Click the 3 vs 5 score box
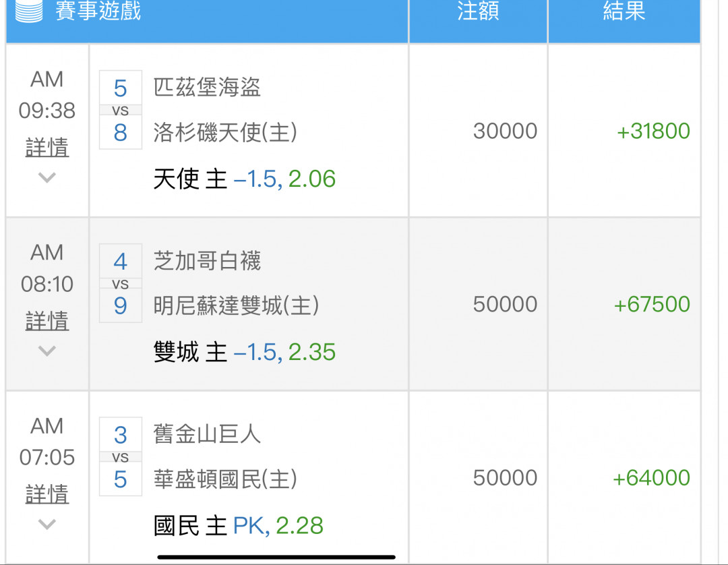 (x=120, y=457)
